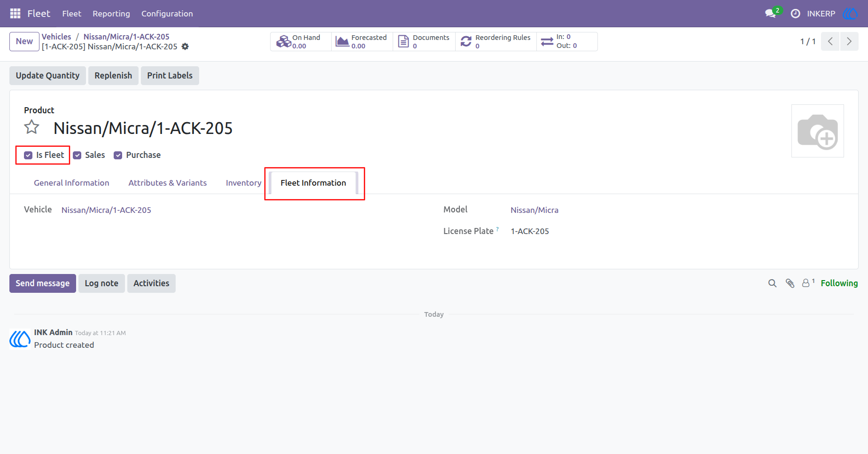The height and width of the screenshot is (454, 868).
Task: Click the user avatar logo in navbar
Action: pyautogui.click(x=850, y=14)
